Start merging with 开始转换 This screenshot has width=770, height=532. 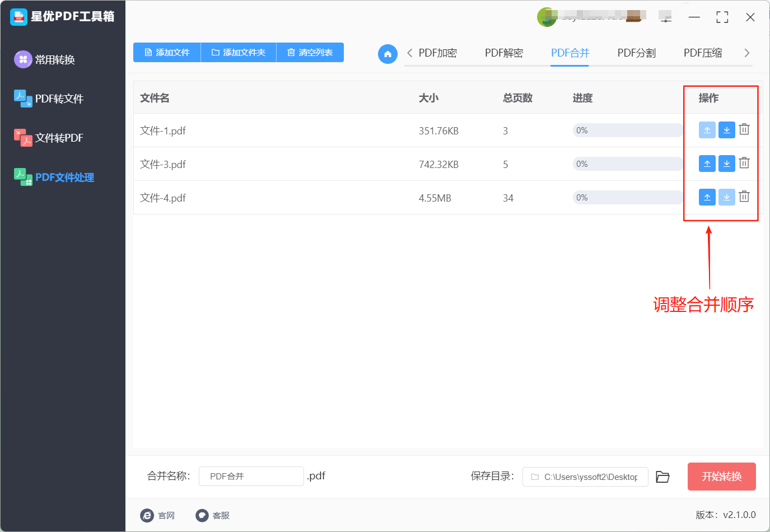click(722, 477)
